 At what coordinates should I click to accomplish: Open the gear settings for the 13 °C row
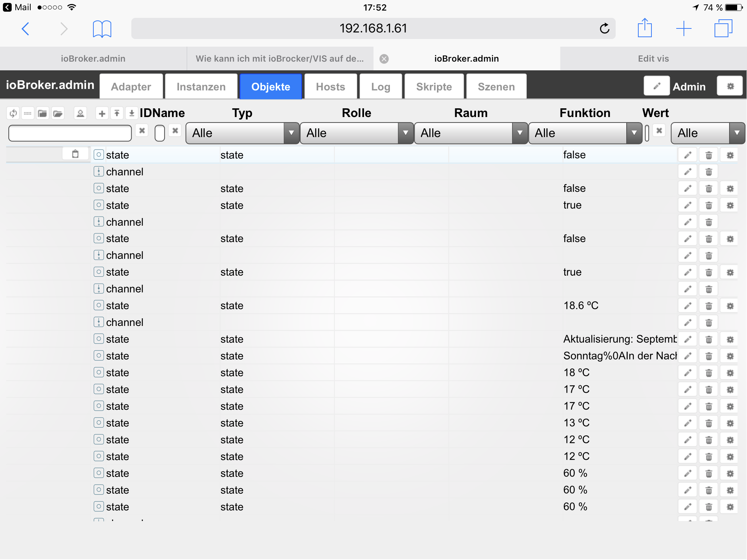730,423
